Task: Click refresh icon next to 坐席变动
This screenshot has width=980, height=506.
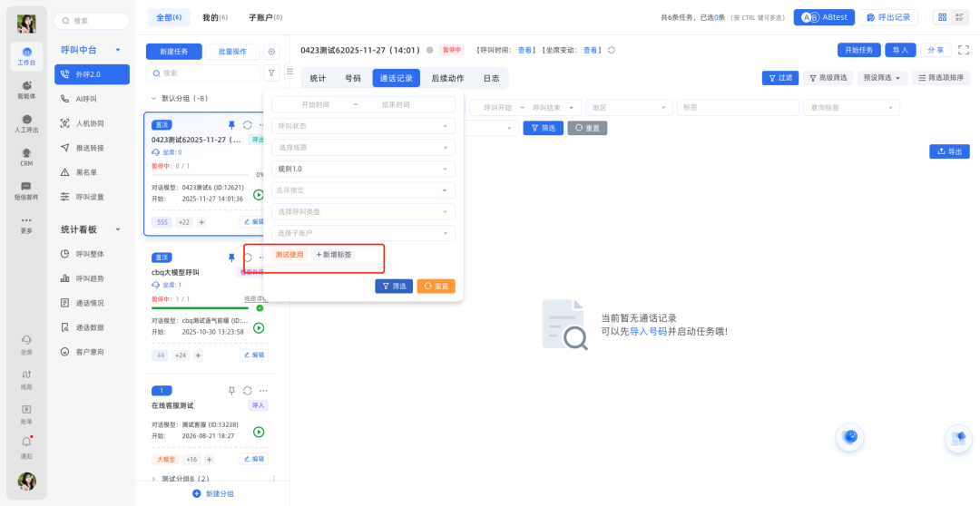Action: (612, 50)
